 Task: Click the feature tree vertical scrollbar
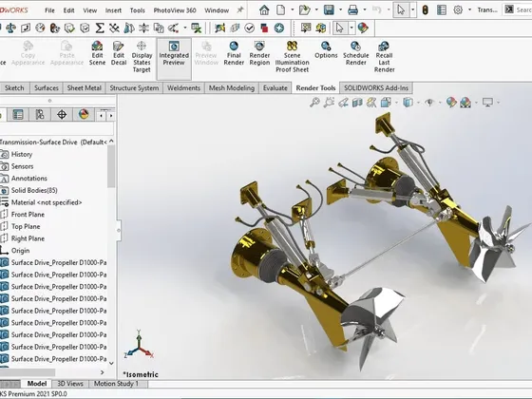[111, 166]
